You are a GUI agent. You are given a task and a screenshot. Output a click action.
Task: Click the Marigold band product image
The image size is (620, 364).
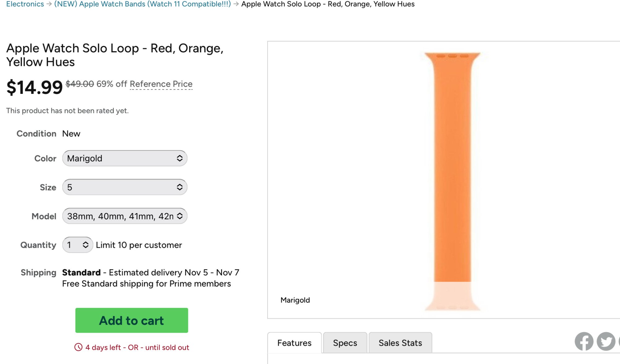(452, 173)
